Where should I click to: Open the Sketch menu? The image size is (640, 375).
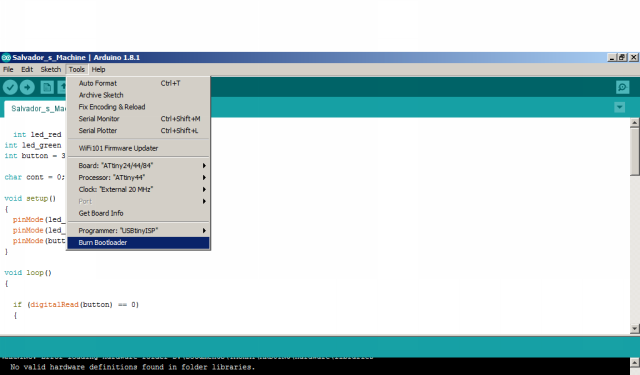[x=51, y=69]
